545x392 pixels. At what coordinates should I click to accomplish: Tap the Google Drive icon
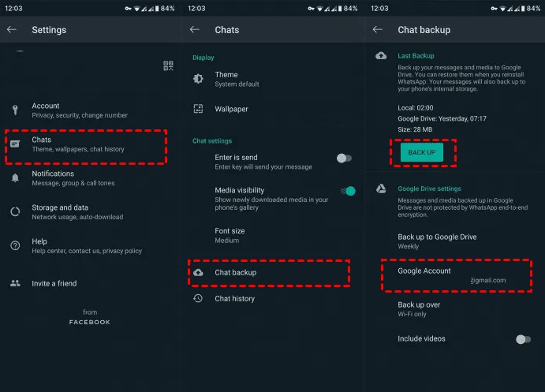(x=381, y=189)
